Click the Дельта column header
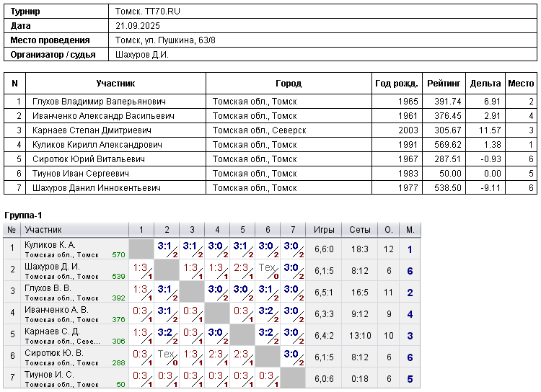The height and width of the screenshot is (392, 541). coord(485,84)
